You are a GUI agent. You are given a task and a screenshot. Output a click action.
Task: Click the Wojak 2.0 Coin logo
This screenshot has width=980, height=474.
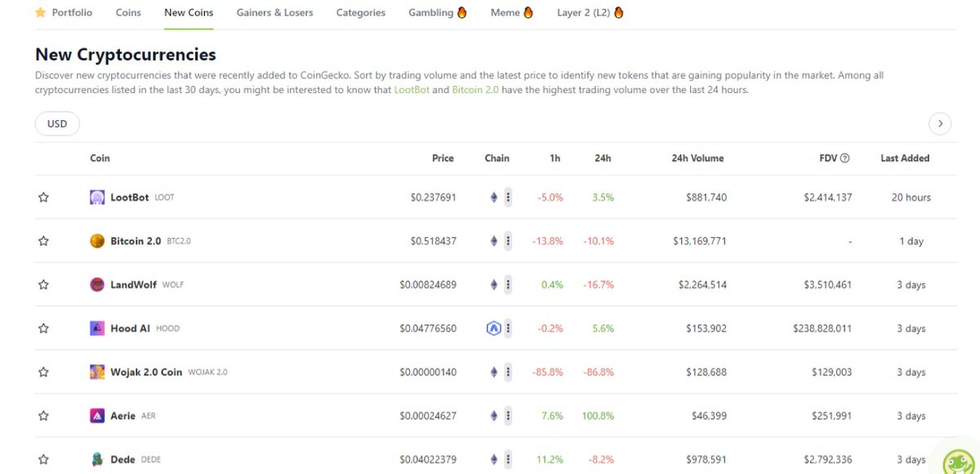pos(97,372)
